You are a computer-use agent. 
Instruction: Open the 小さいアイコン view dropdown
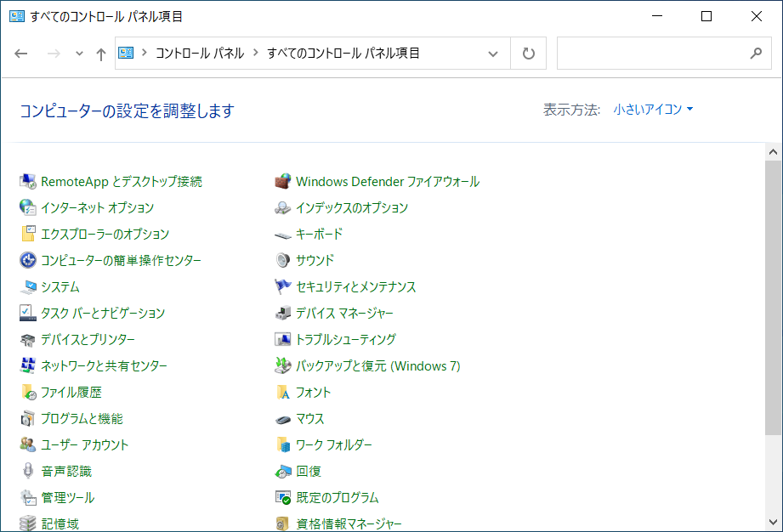click(x=653, y=110)
